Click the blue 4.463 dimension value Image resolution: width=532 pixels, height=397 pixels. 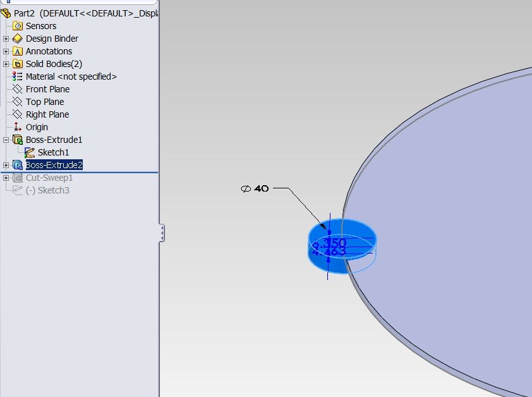tap(329, 252)
